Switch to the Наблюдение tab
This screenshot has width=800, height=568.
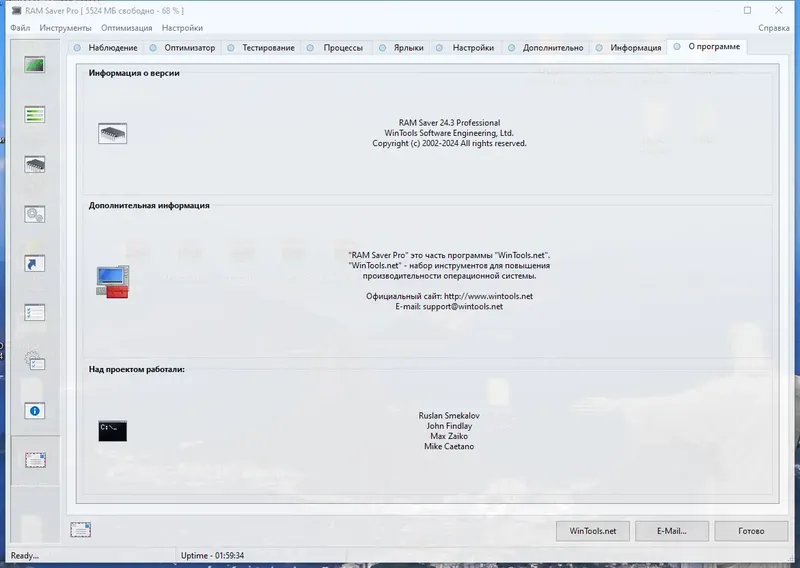106,47
